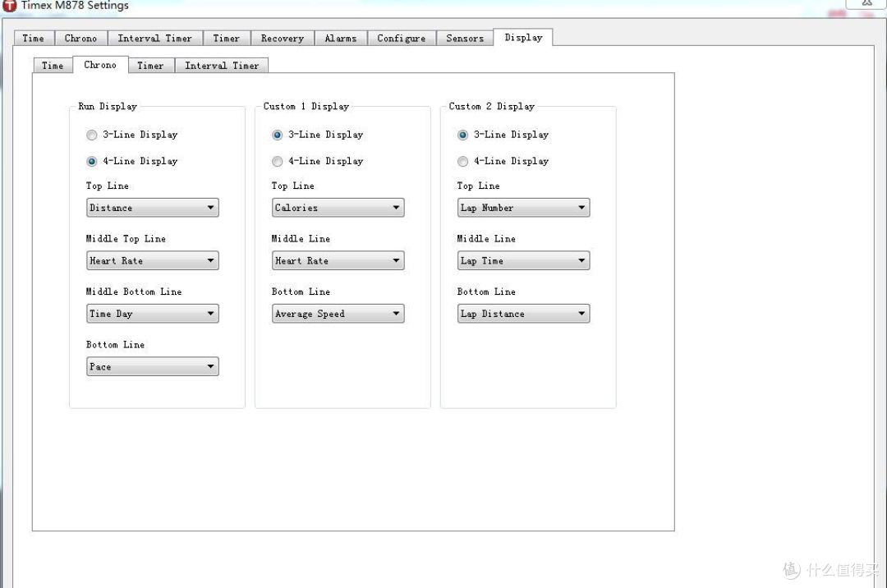The width and height of the screenshot is (887, 588).
Task: Open Custom 1 Bottom Line Average Speed dropdown
Action: click(338, 314)
